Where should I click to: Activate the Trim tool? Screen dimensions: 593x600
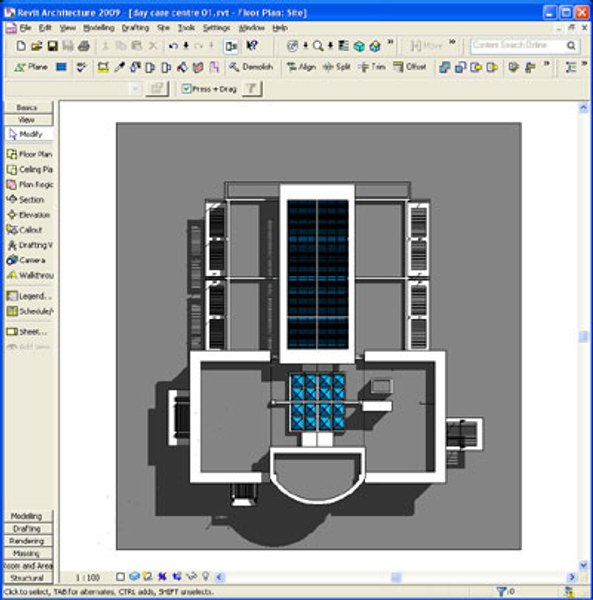371,67
